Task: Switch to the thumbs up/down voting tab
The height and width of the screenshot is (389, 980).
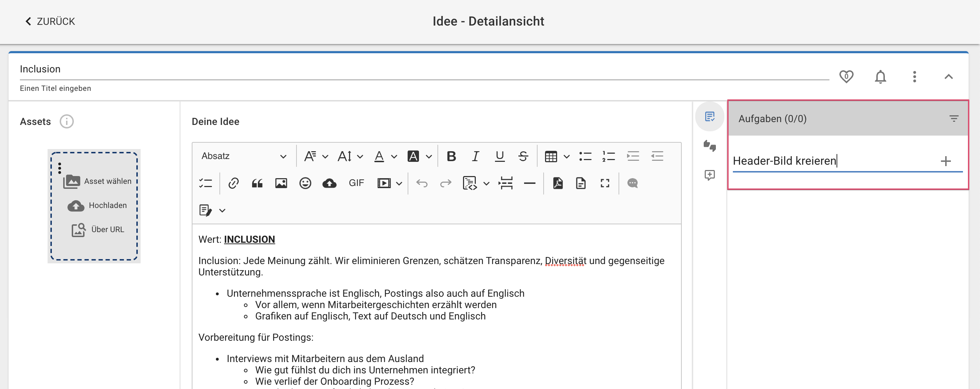Action: tap(709, 146)
